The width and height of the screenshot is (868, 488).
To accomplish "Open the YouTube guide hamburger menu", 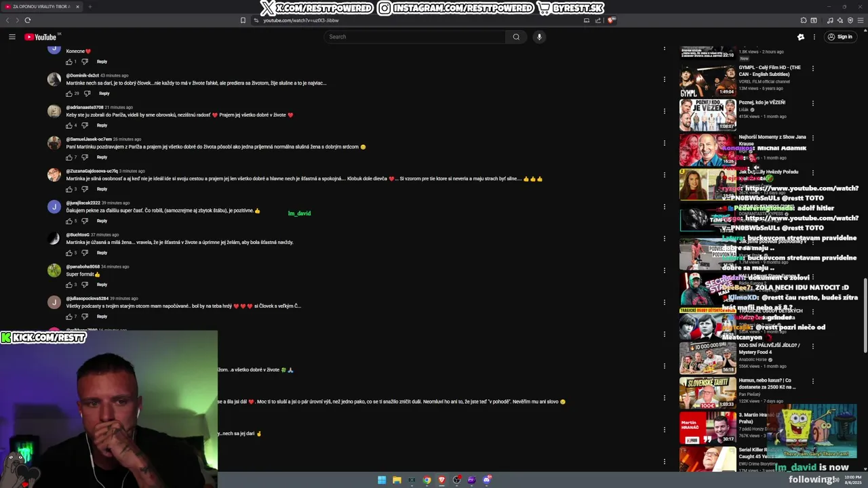I will click(12, 37).
